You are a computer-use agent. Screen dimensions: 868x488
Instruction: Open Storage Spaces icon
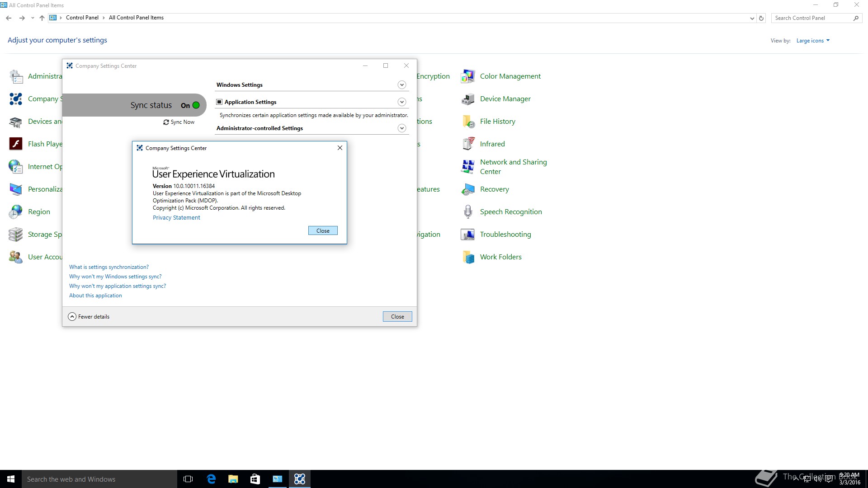(16, 235)
